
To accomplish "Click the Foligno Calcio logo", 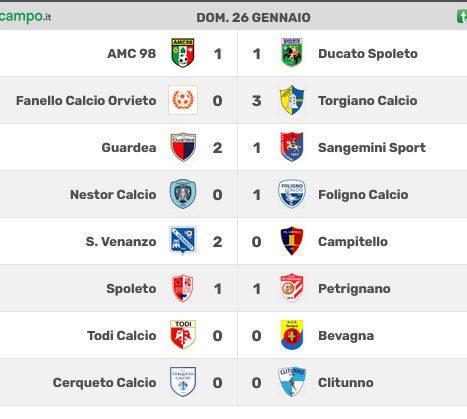I will pyautogui.click(x=292, y=194).
